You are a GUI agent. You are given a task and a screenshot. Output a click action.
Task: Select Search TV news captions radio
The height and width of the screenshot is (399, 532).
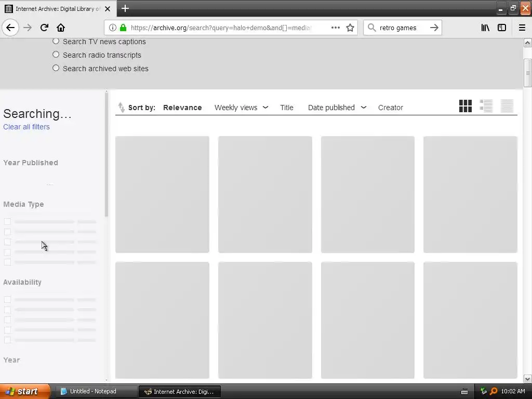coord(56,41)
